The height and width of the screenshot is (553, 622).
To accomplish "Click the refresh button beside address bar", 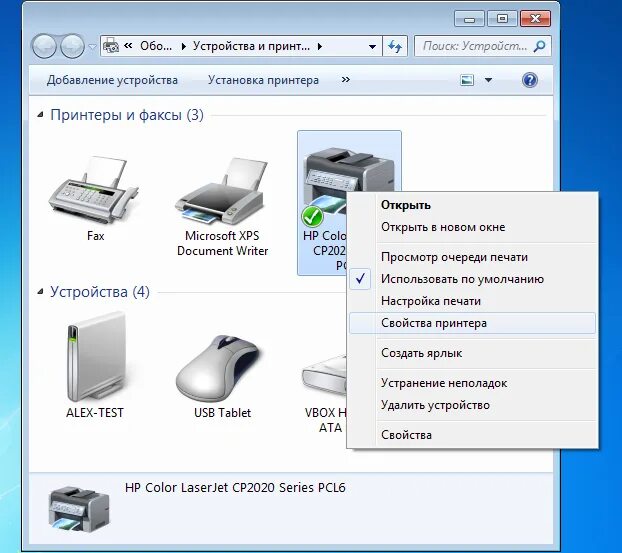I will pyautogui.click(x=395, y=46).
